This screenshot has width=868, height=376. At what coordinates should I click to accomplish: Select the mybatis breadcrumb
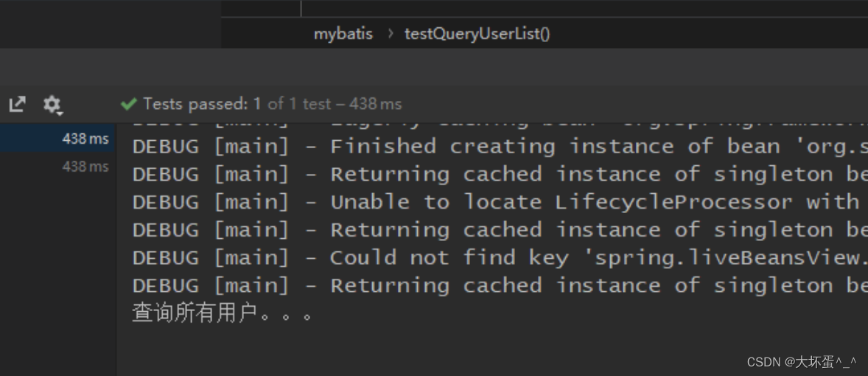[343, 34]
